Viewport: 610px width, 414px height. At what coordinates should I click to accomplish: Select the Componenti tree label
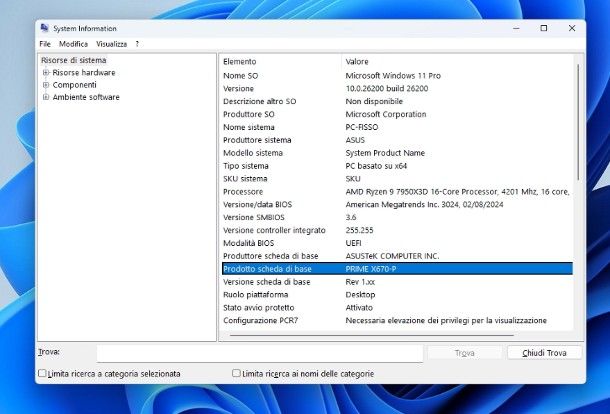click(74, 85)
